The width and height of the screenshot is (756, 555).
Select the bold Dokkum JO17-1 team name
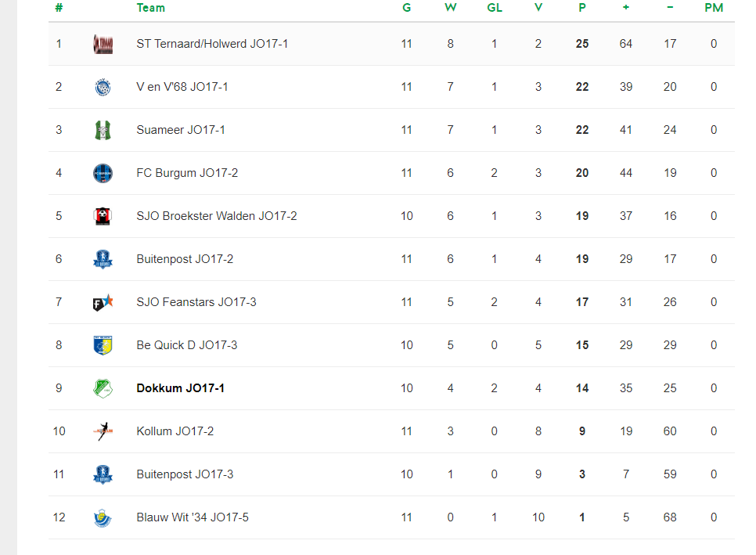tap(180, 388)
